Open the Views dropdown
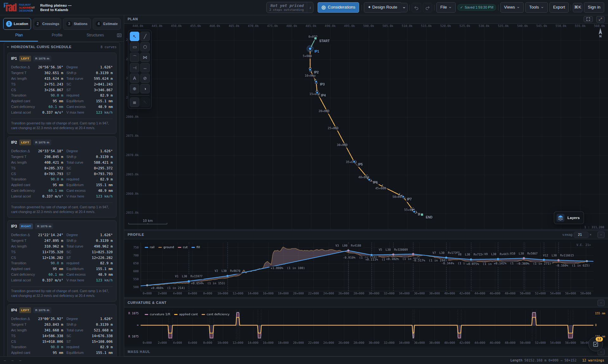This screenshot has width=608, height=364. (x=511, y=7)
